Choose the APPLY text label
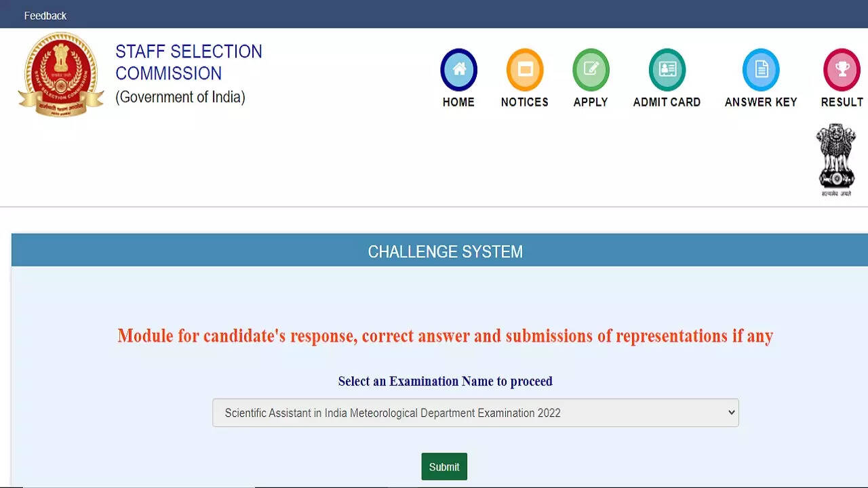 [591, 102]
